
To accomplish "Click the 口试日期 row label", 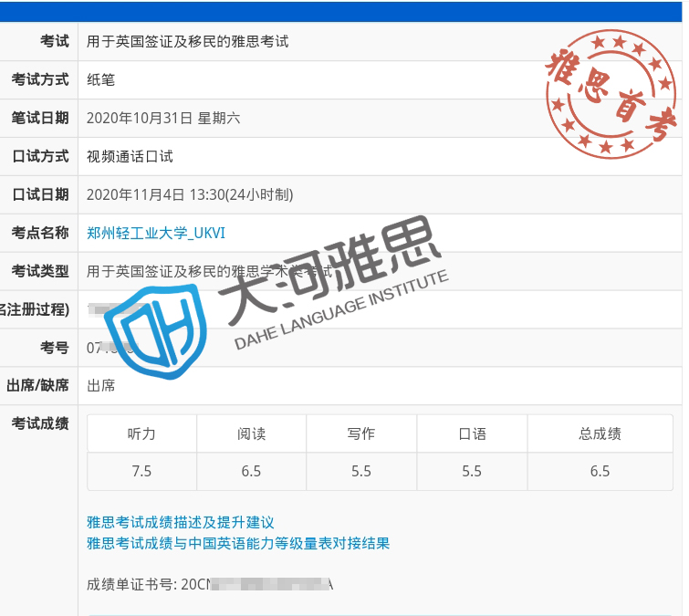I will [40, 194].
